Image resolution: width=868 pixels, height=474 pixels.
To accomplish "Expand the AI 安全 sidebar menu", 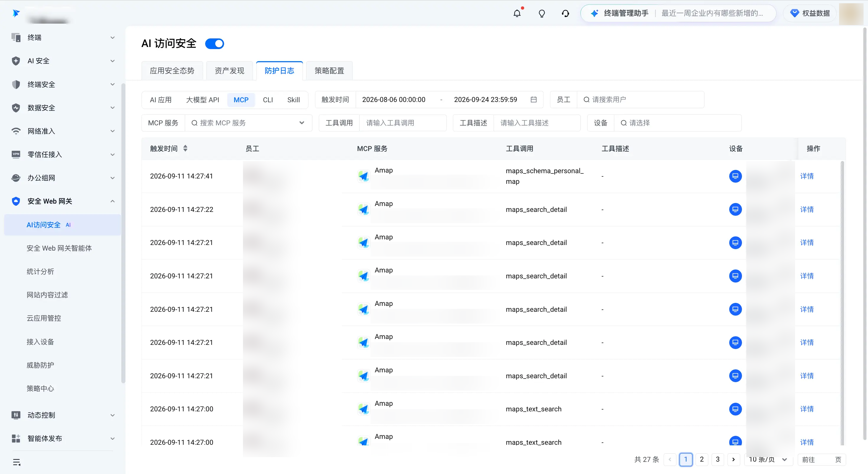I will [62, 61].
